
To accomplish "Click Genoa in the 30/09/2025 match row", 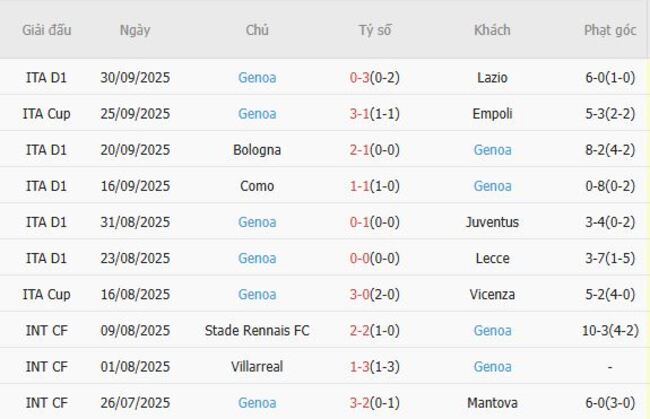I will [x=257, y=78].
